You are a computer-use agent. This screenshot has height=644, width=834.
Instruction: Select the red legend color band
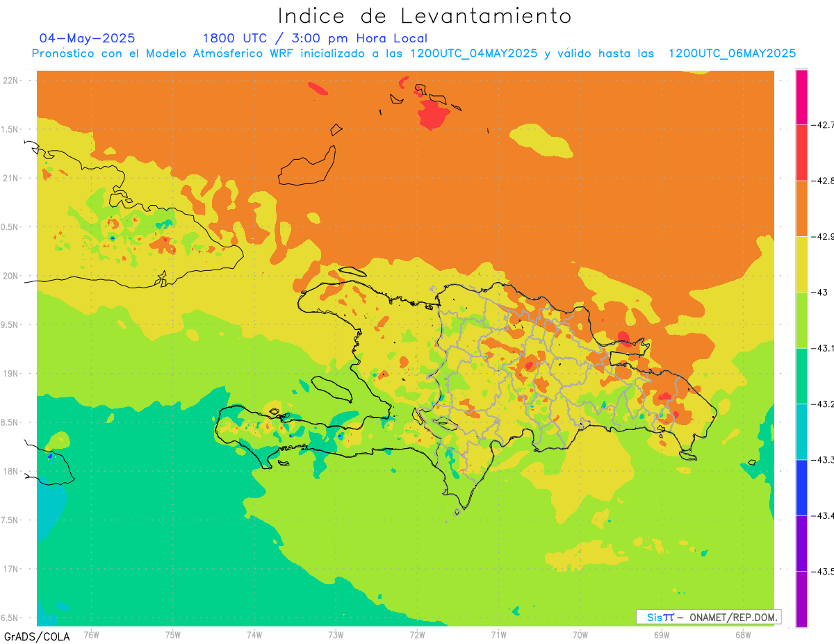click(801, 153)
